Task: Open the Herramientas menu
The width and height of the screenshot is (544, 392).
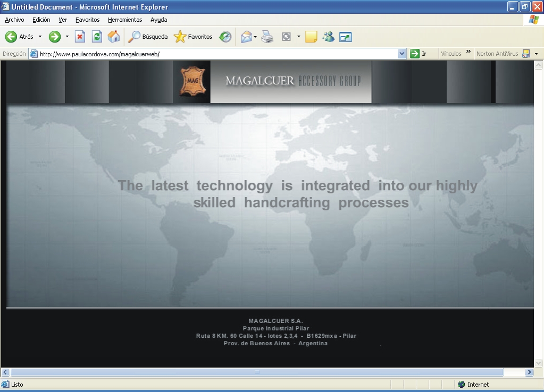Action: (125, 20)
